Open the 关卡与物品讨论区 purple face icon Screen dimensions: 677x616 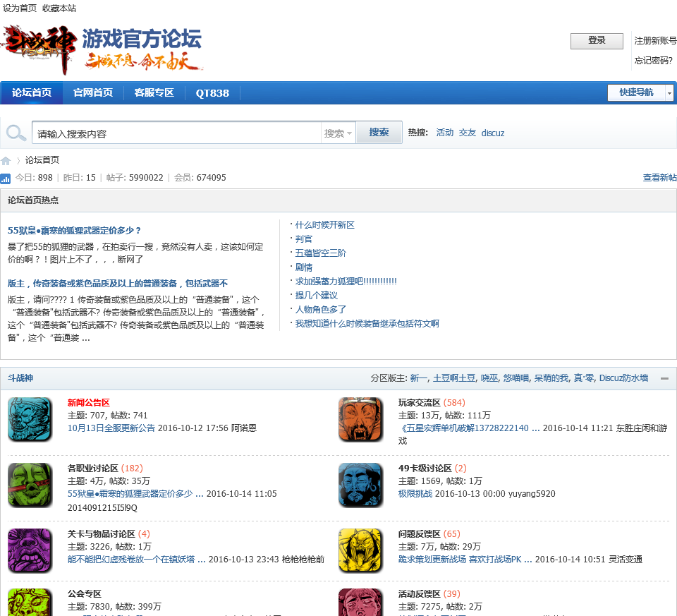[30, 550]
